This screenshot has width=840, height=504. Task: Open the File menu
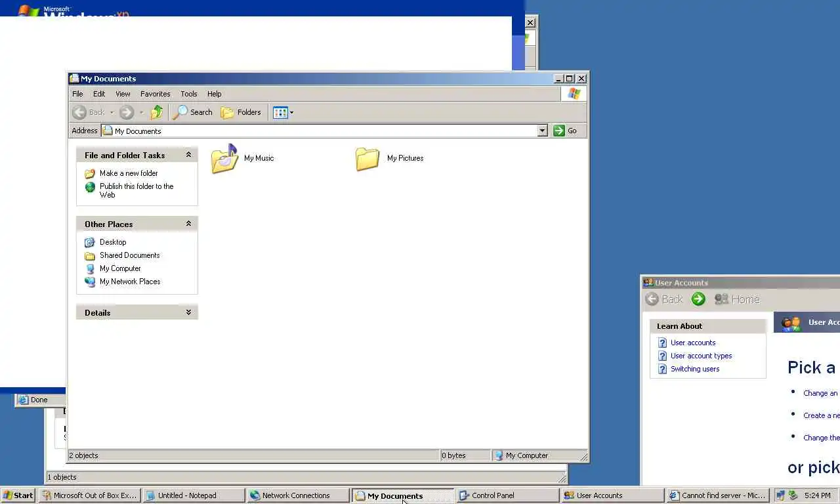(77, 94)
